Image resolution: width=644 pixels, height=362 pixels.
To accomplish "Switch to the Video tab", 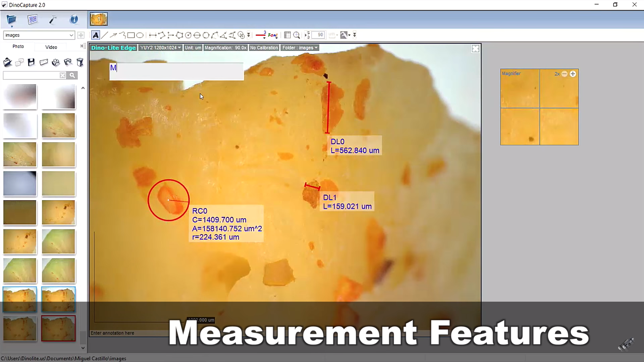I will point(51,47).
